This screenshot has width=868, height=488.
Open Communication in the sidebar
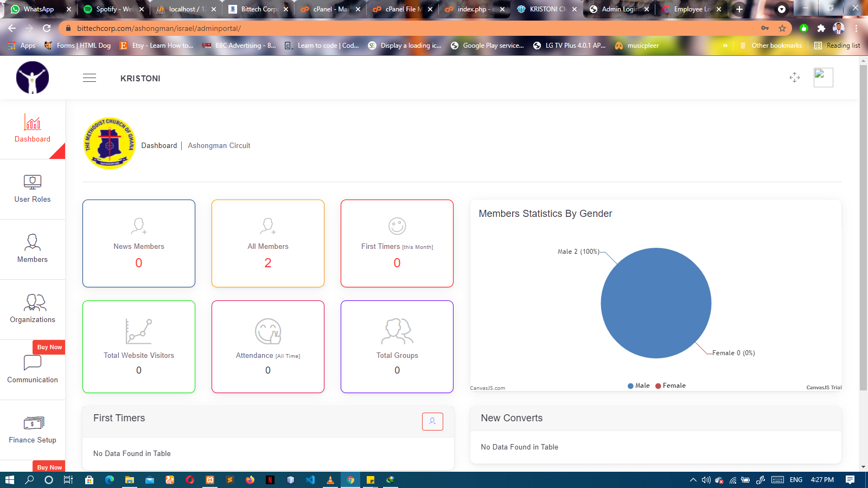33,369
